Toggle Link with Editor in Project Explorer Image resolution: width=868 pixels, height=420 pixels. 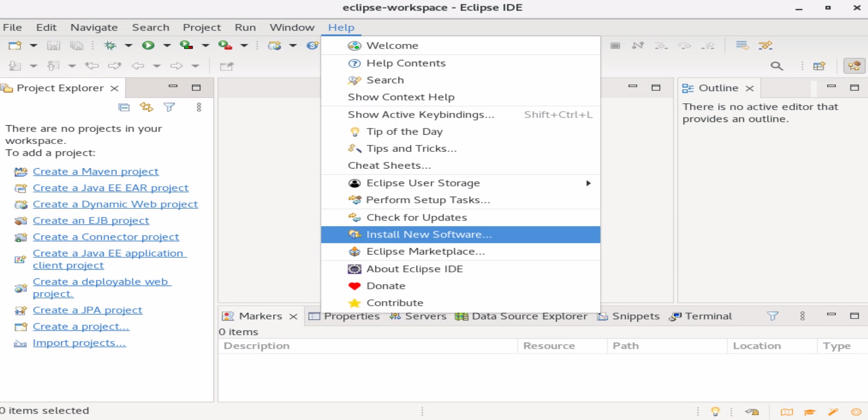[146, 107]
